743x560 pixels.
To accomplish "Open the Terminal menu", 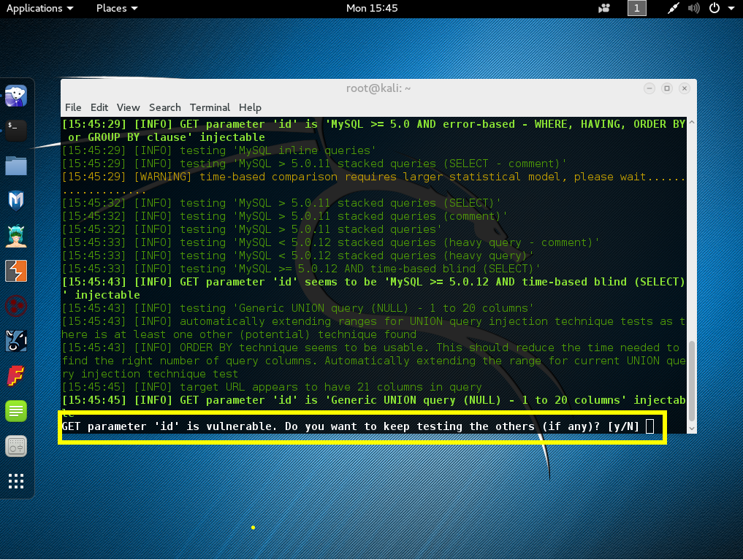I will [x=210, y=107].
